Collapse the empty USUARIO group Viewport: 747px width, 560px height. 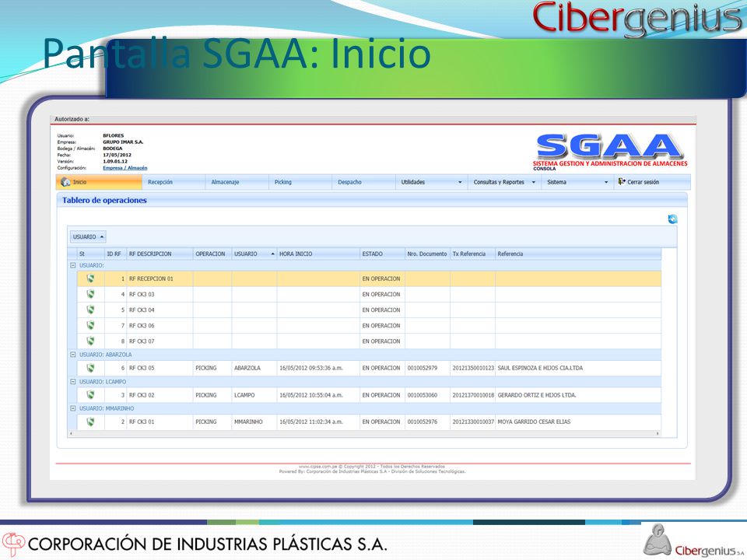pyautogui.click(x=73, y=265)
